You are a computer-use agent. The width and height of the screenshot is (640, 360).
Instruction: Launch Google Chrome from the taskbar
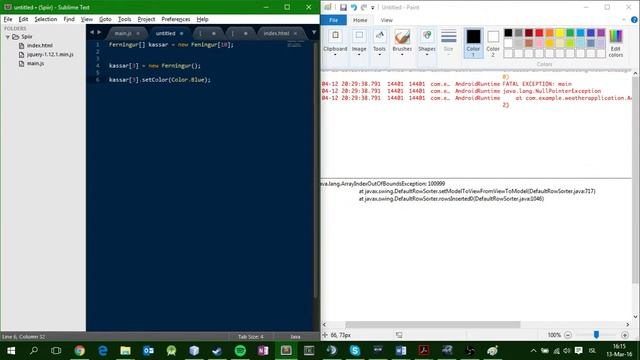coord(80,351)
